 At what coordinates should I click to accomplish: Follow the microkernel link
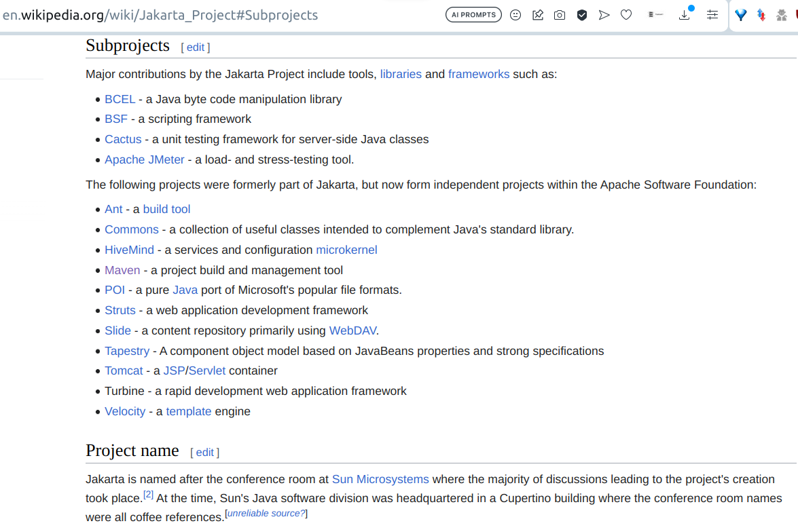346,250
